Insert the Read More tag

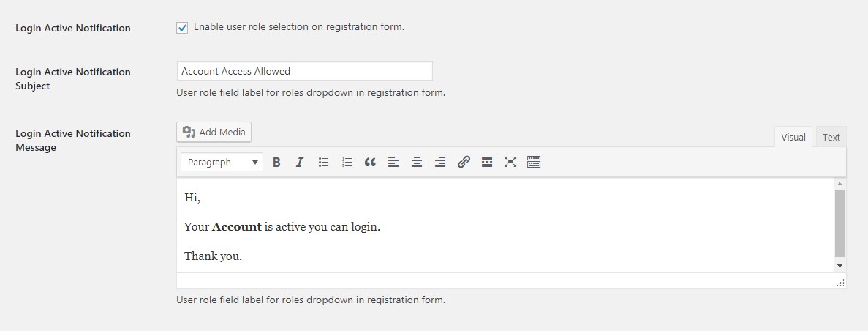coord(487,163)
